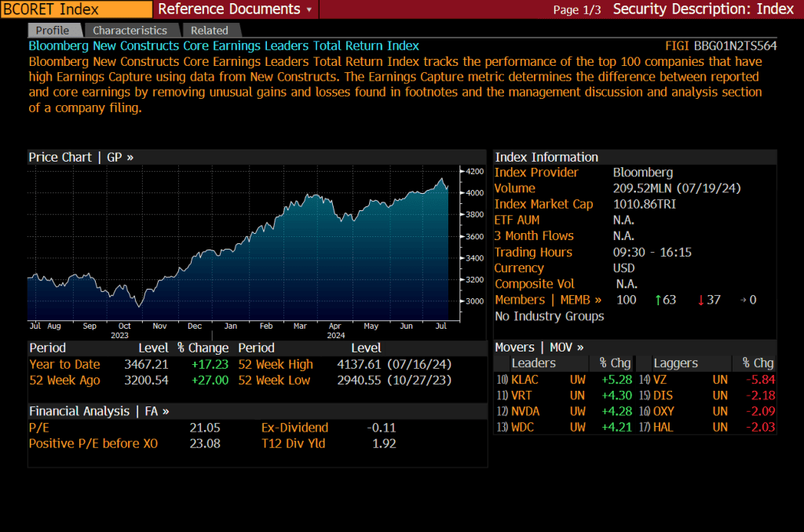The width and height of the screenshot is (804, 532).
Task: Select leader KLAC row
Action: [x=564, y=380]
